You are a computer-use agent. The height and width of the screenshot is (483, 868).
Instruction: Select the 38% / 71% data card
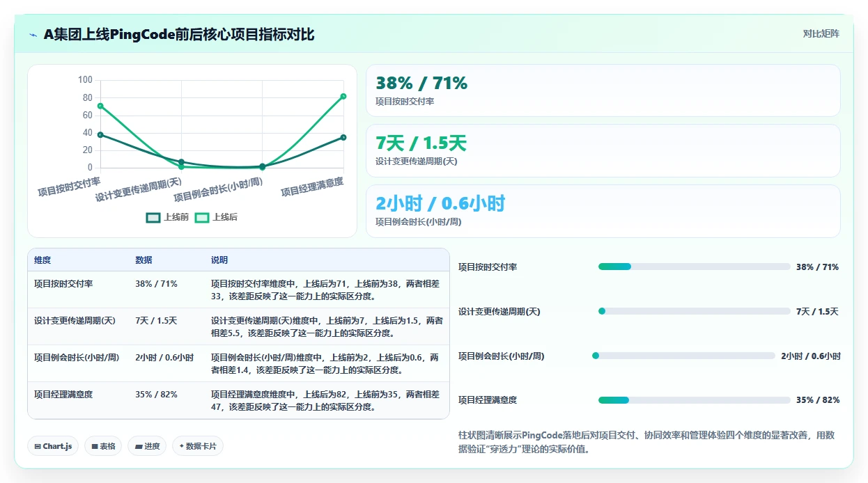tap(603, 90)
